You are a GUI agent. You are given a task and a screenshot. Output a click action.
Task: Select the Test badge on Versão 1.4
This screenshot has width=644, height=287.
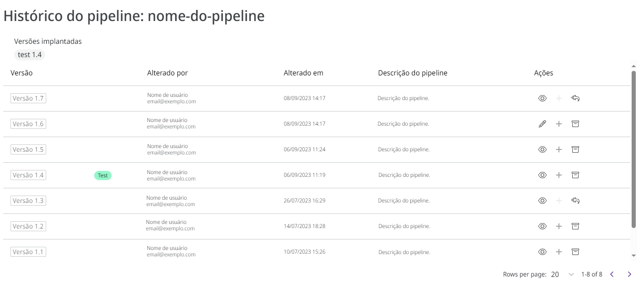(102, 175)
